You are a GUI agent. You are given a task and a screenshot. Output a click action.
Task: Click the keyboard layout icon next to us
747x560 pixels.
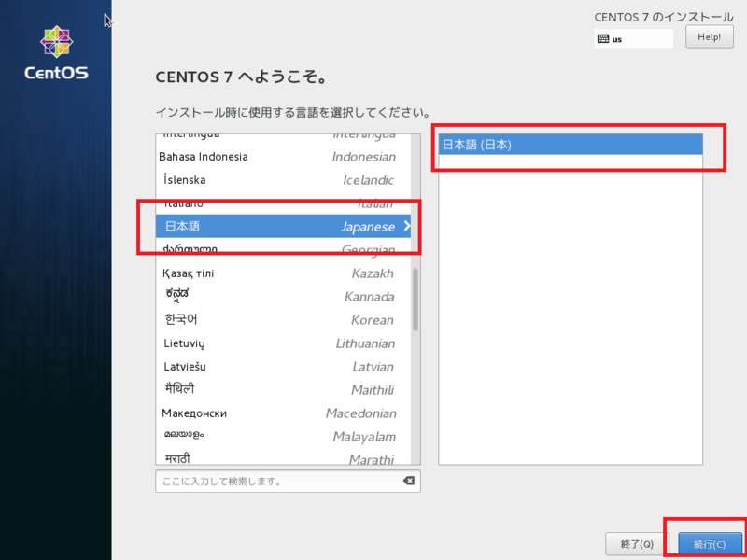coord(603,39)
